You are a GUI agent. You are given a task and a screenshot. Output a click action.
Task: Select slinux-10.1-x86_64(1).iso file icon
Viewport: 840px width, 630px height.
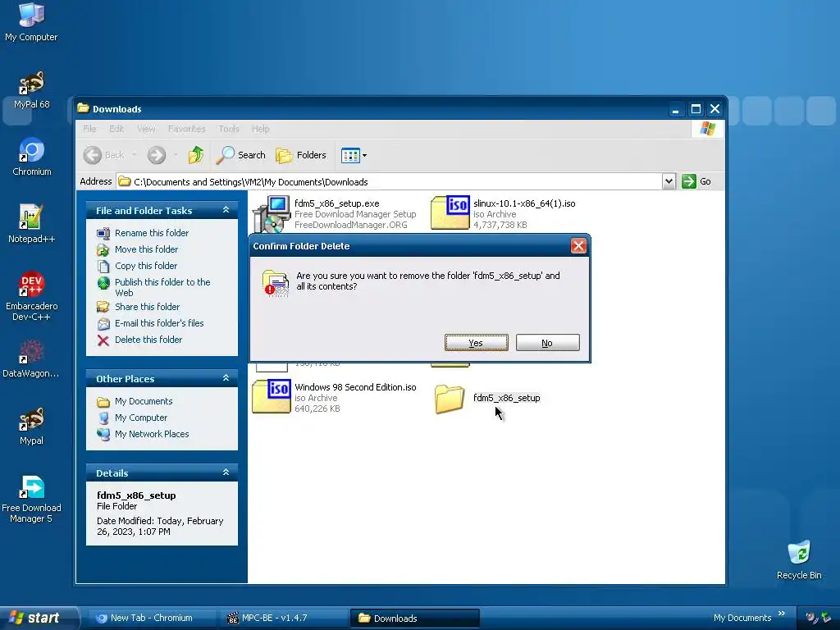pyautogui.click(x=450, y=212)
